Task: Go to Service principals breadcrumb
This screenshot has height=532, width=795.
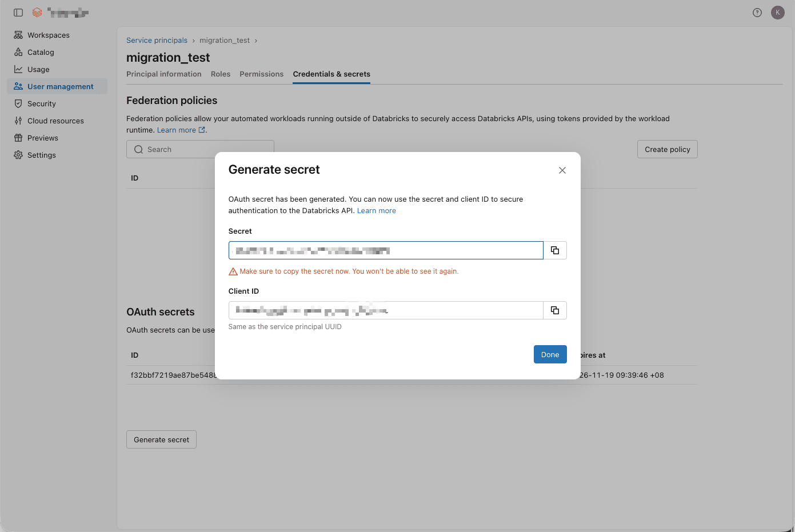Action: (157, 41)
